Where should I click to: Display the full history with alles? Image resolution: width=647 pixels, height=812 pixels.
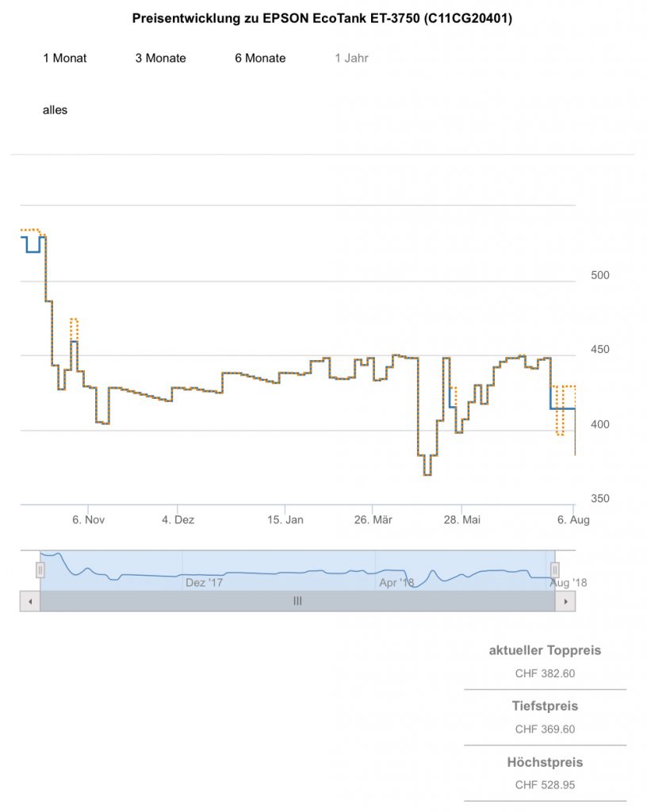56,110
